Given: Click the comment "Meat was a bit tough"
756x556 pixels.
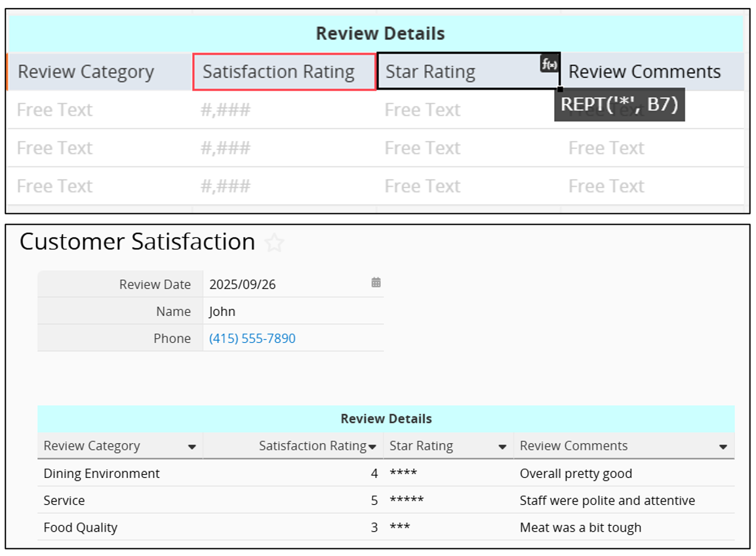Looking at the screenshot, I should 580,527.
